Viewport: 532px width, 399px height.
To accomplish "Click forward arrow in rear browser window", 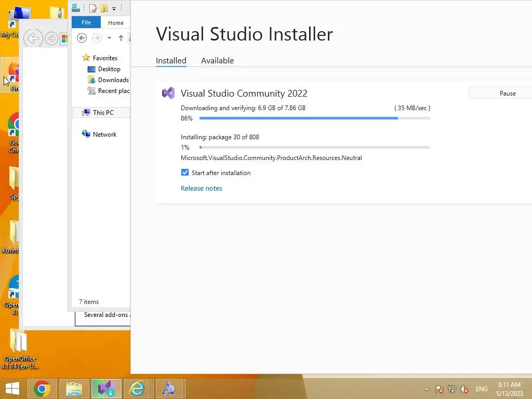I will point(51,38).
